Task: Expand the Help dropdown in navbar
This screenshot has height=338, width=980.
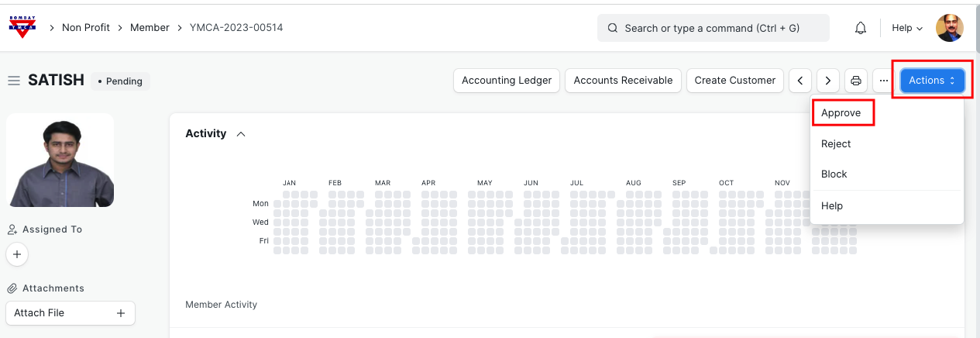Action: (x=907, y=28)
